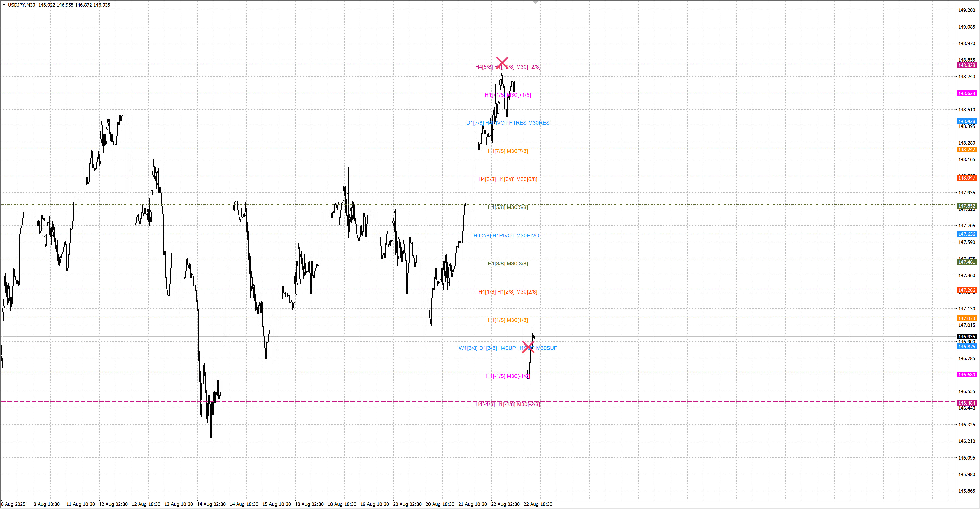Click the magenta 148.633 price tag
980x509 pixels.
click(x=966, y=94)
